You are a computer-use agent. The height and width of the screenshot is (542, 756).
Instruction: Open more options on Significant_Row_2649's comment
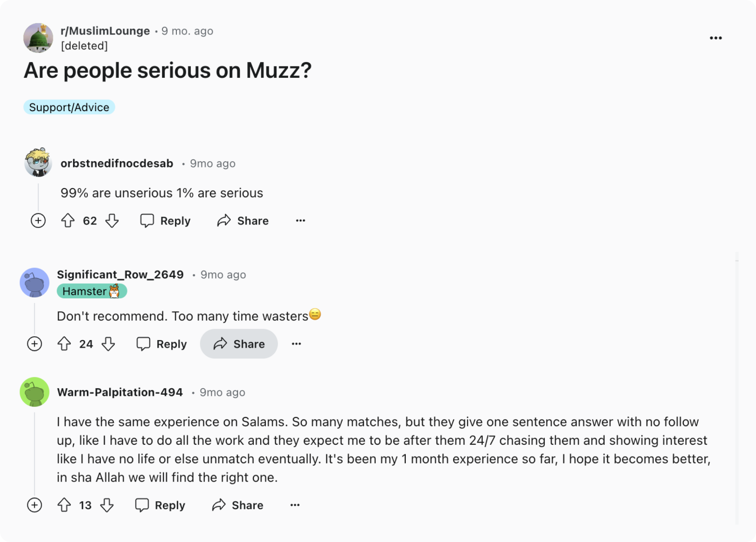coord(296,344)
